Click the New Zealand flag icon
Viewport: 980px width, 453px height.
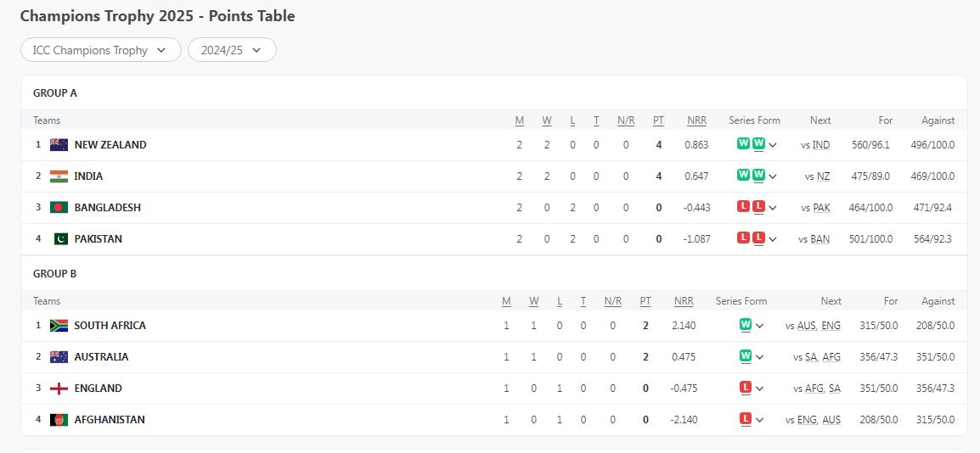(59, 145)
